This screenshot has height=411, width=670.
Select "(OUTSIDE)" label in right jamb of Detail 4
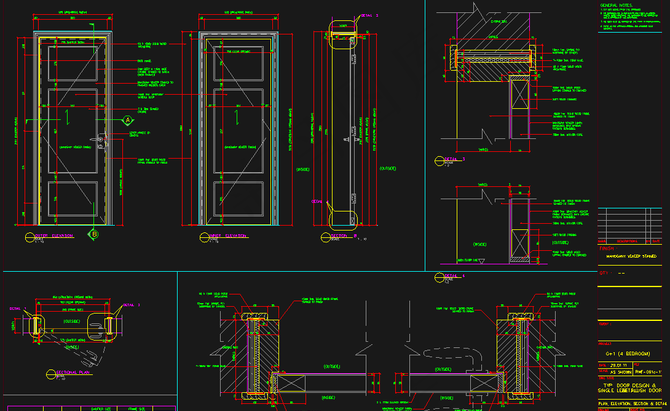pos(443,369)
